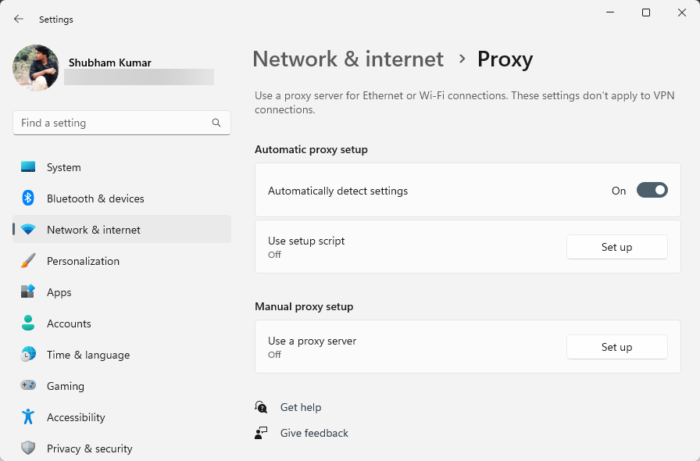Click the Find a setting search box
Image resolution: width=700 pixels, height=461 pixels.
110,123
